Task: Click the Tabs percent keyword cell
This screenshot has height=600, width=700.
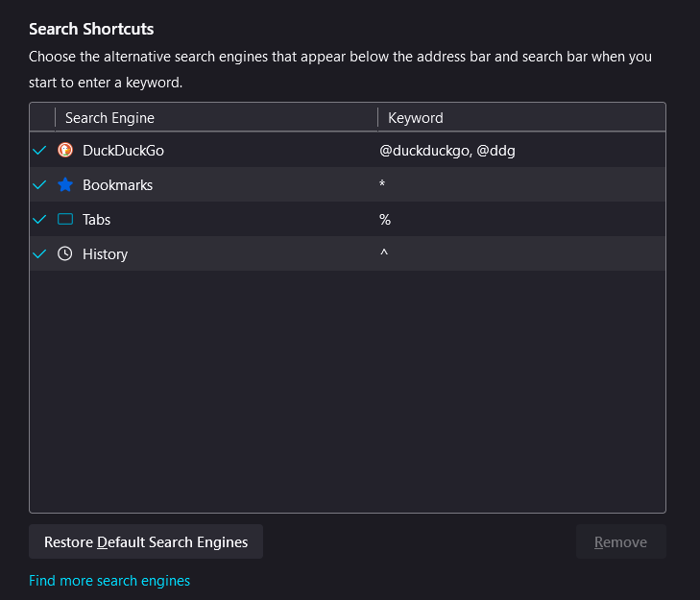Action: pyautogui.click(x=385, y=219)
